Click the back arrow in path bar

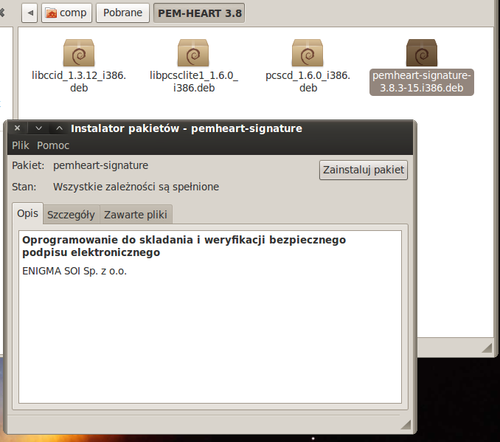tap(30, 13)
